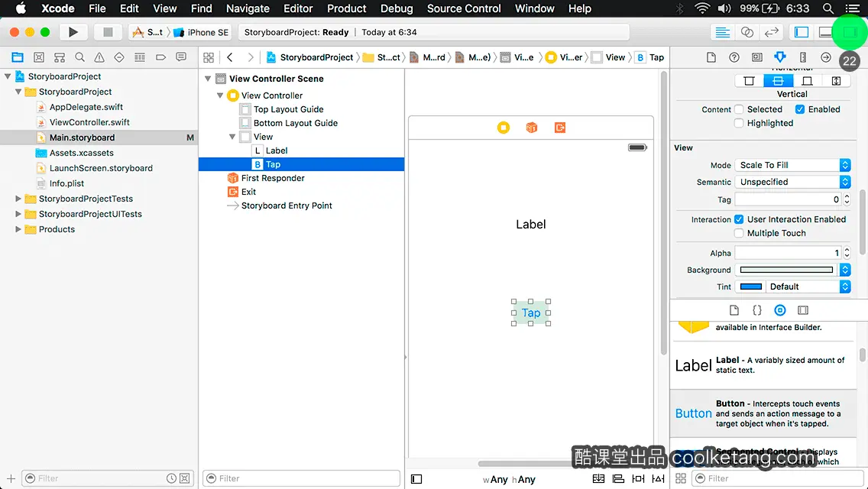
Task: Open the Debug menu
Action: click(x=397, y=8)
